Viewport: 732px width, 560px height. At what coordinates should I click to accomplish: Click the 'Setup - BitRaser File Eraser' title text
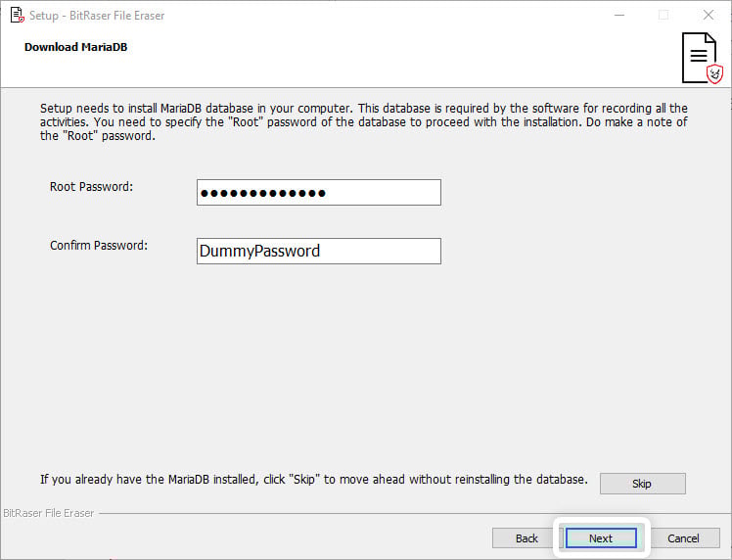(97, 16)
